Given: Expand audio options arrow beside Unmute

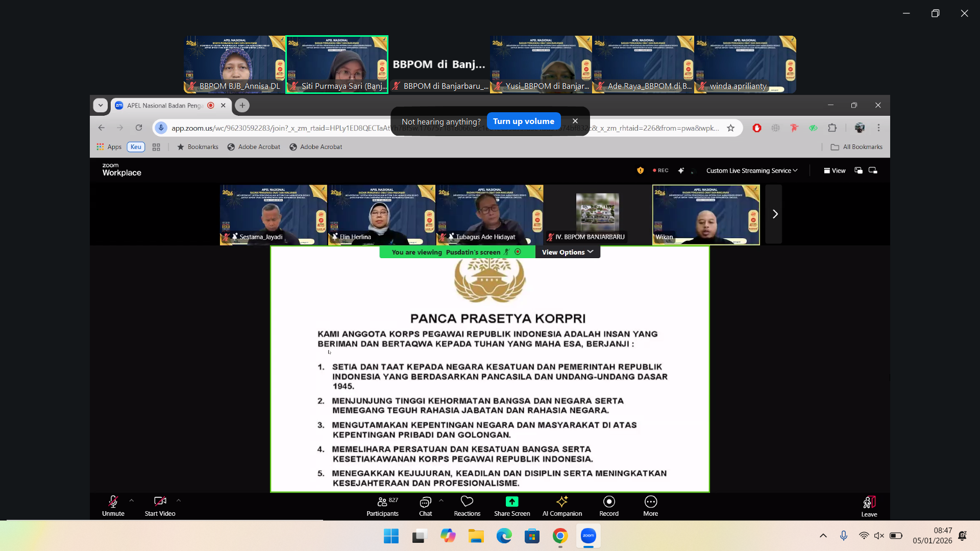Looking at the screenshot, I should [132, 500].
